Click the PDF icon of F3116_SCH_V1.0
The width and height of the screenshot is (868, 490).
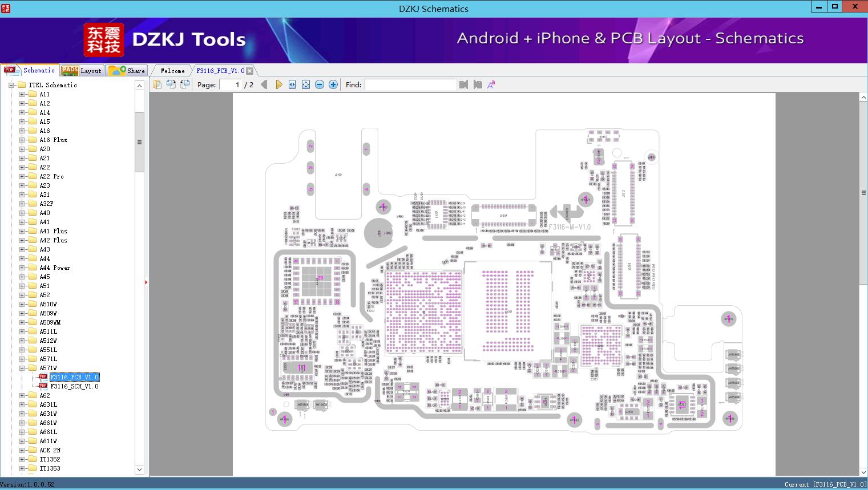(43, 386)
